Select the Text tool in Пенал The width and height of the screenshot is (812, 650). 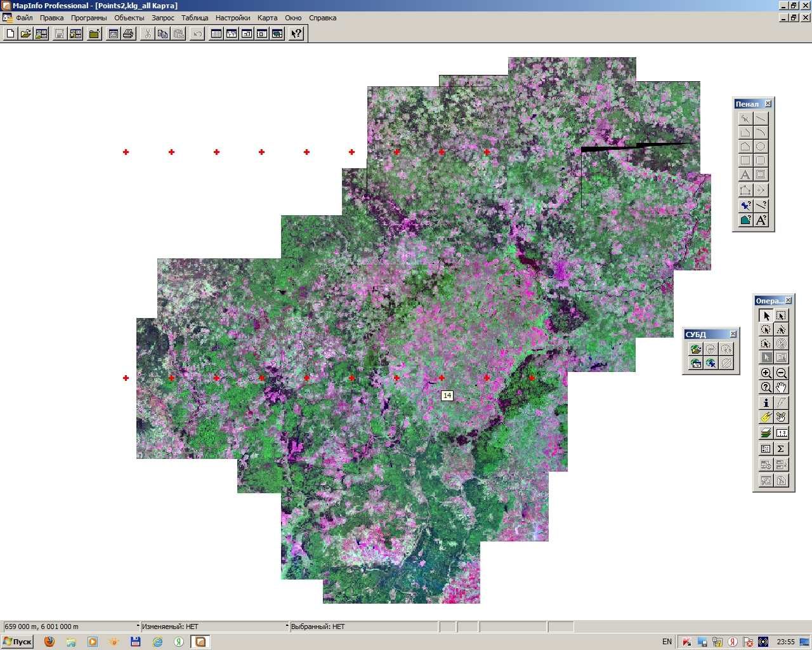[745, 175]
